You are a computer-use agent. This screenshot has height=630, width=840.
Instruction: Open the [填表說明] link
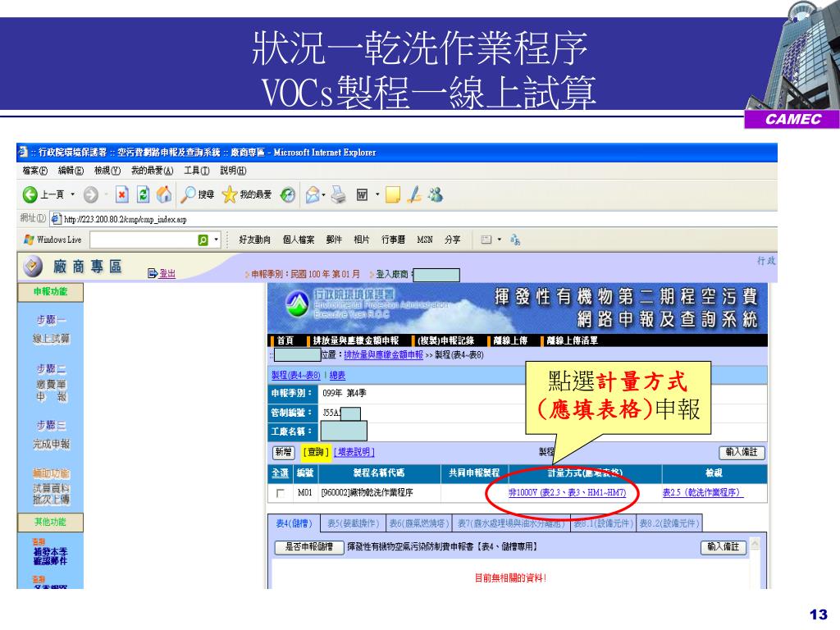coord(354,452)
